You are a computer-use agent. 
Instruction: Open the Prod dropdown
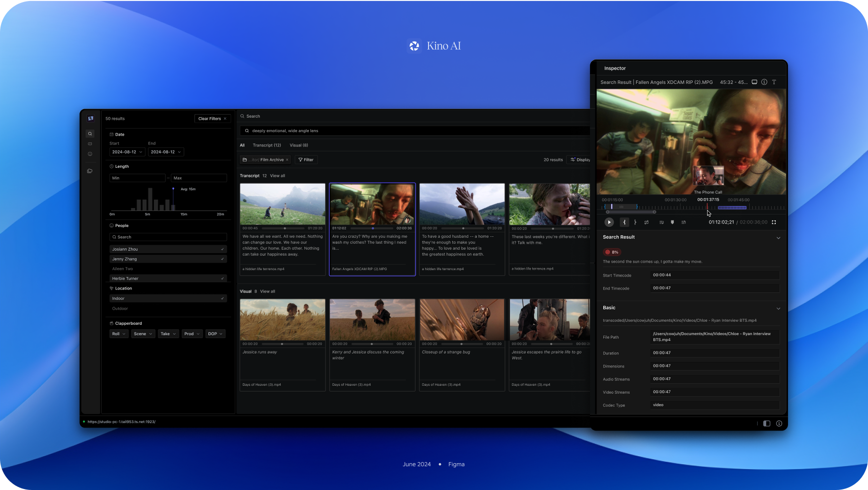click(x=192, y=334)
